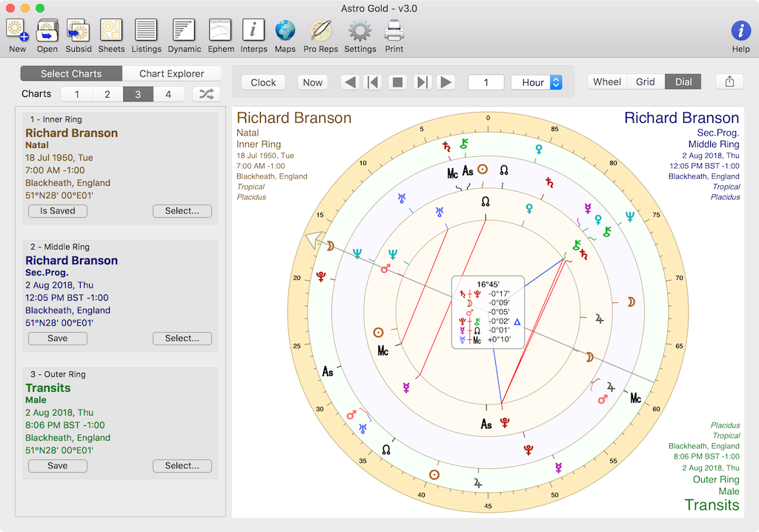Image resolution: width=759 pixels, height=532 pixels.
Task: Switch view to Wheel
Action: 607,82
